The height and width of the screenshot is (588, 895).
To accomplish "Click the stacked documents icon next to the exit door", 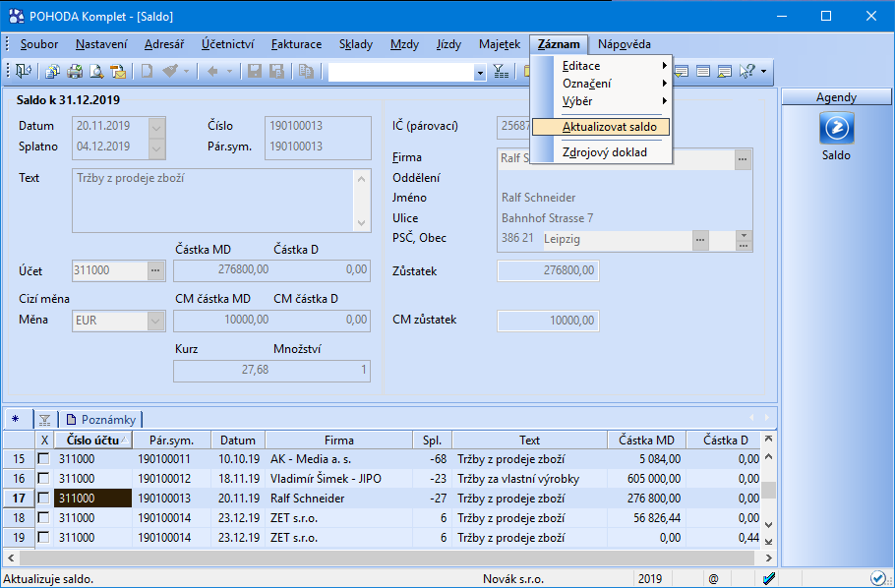I will click(x=52, y=71).
